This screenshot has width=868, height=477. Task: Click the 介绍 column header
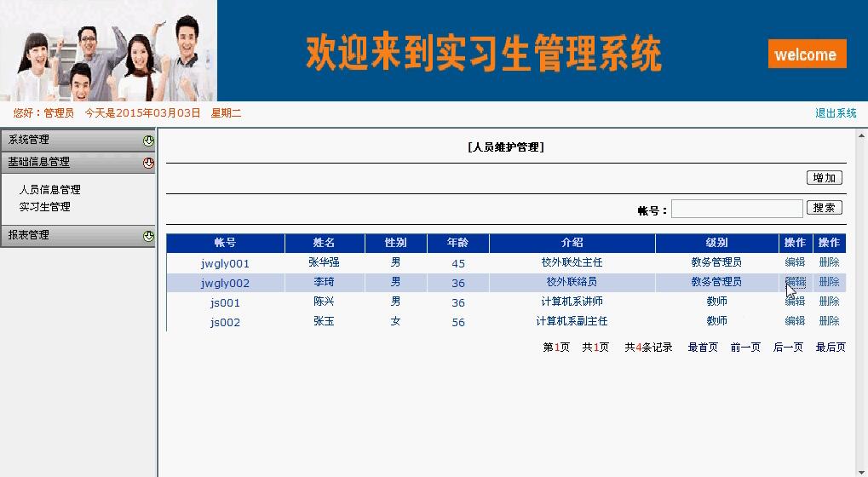(572, 243)
